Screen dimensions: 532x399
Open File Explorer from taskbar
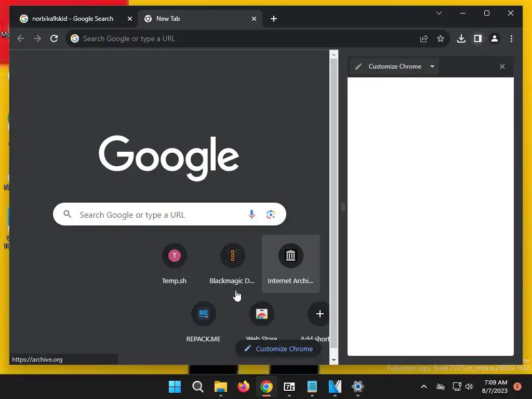220,387
